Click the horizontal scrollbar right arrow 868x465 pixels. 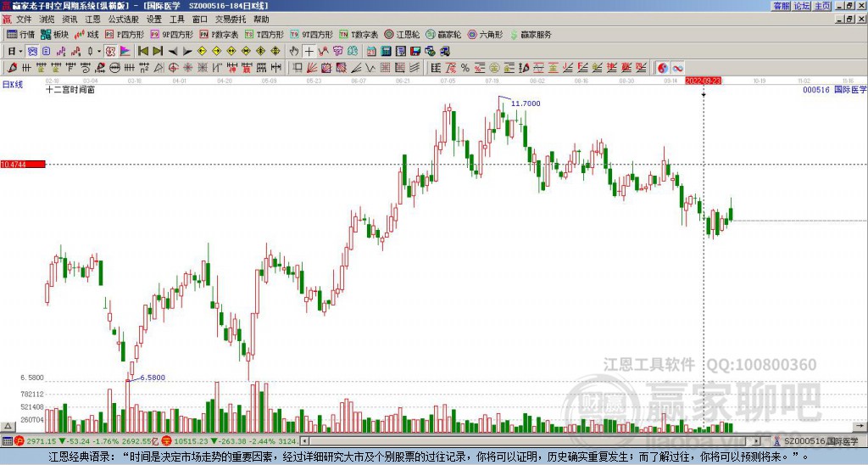[756, 441]
